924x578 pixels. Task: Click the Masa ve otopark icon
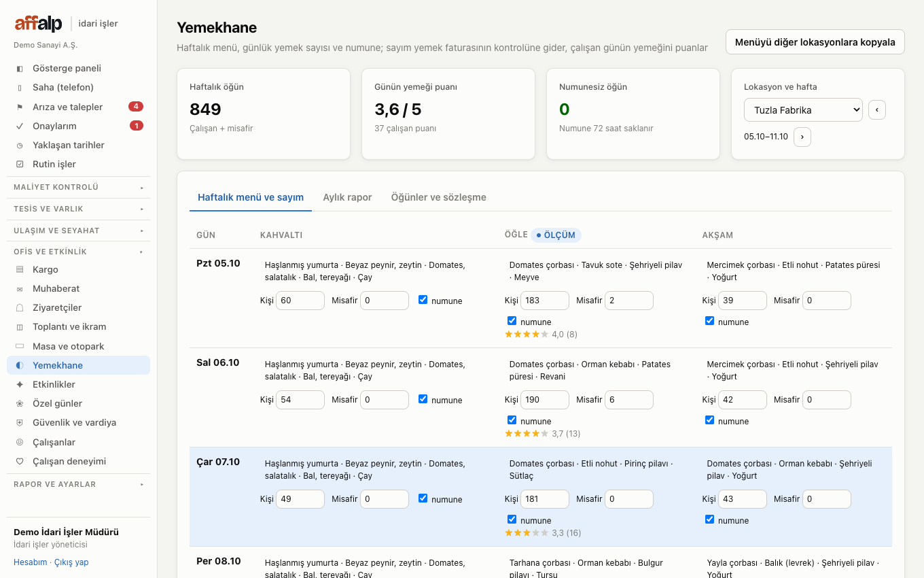[20, 347]
